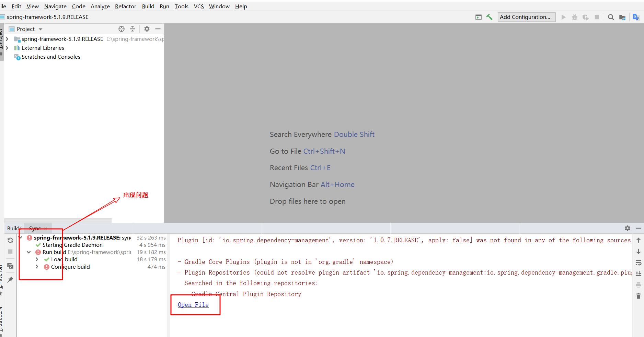Open the Navigate menu
Viewport: 644px width, 337px height.
55,6
